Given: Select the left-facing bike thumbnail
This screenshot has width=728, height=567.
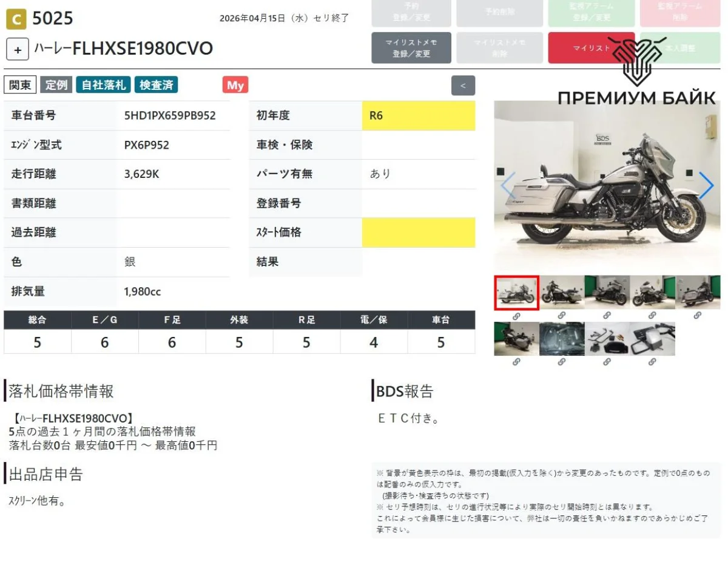Looking at the screenshot, I should [x=562, y=293].
